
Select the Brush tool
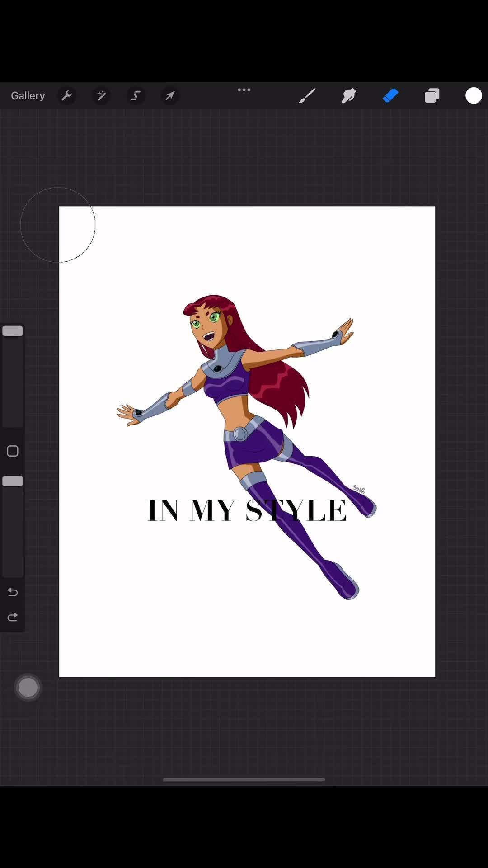click(x=307, y=96)
